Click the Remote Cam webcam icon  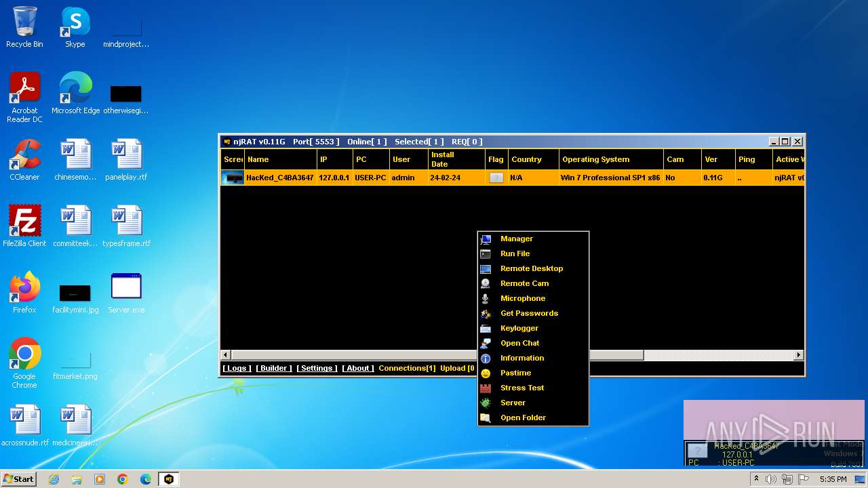click(486, 284)
